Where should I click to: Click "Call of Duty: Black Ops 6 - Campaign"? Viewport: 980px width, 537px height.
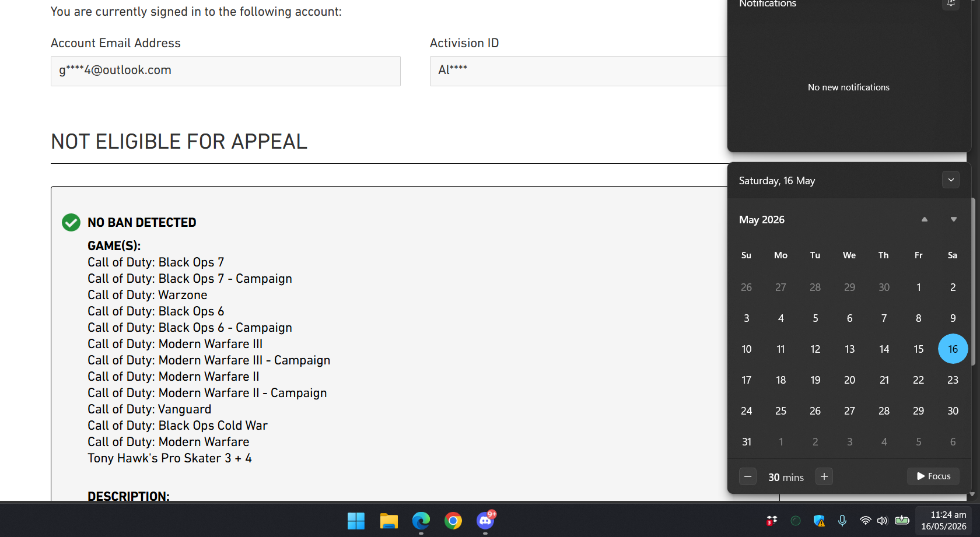190,328
